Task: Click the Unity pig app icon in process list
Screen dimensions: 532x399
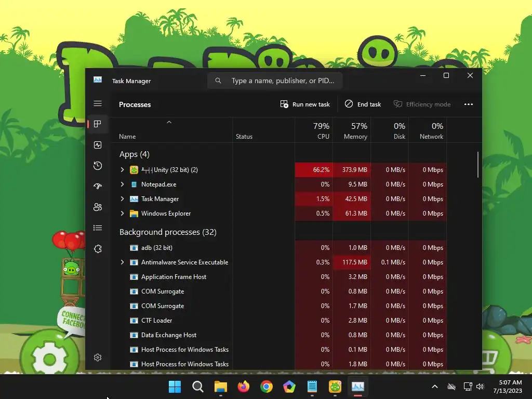Action: pyautogui.click(x=134, y=170)
